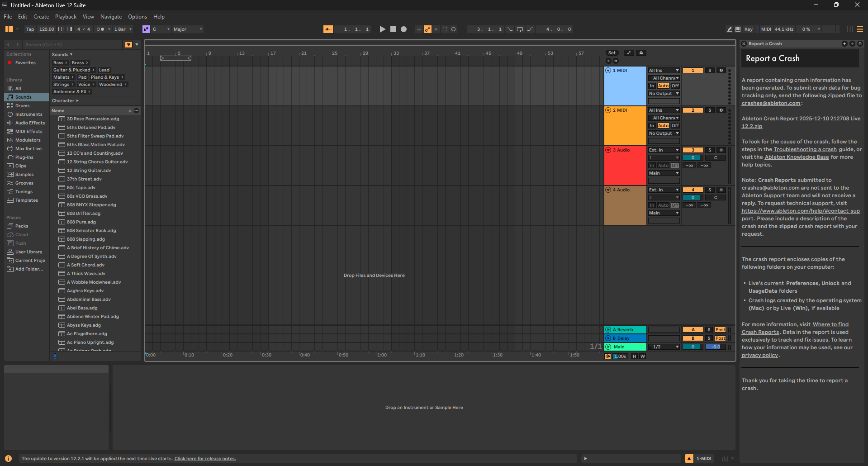Open the 1 Bar quantization dropdown

[x=123, y=29]
